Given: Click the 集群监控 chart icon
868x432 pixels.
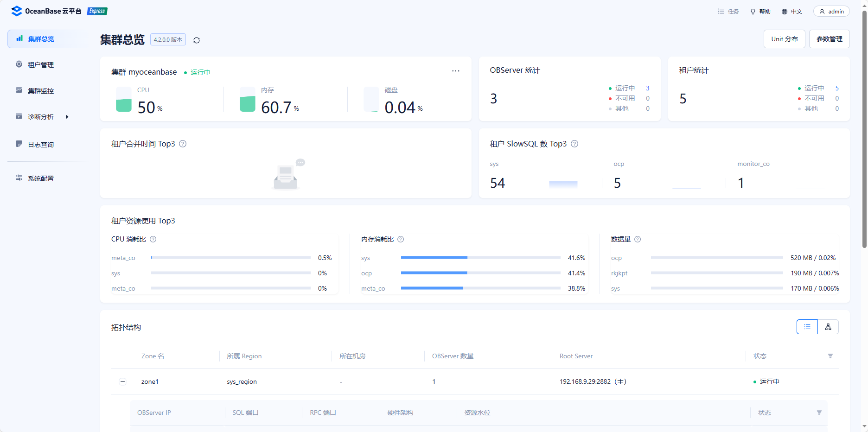Looking at the screenshot, I should point(19,90).
